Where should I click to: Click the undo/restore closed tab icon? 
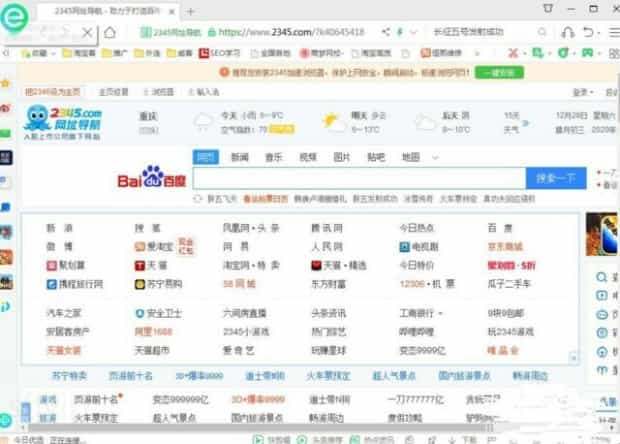588,32
